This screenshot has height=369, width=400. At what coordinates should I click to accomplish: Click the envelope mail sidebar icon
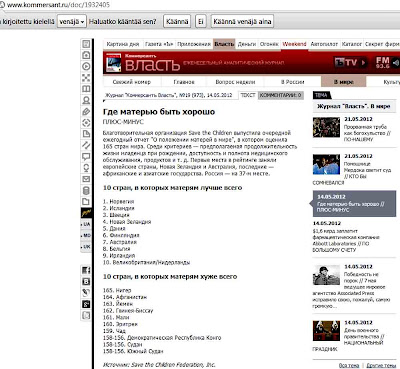coord(86,179)
